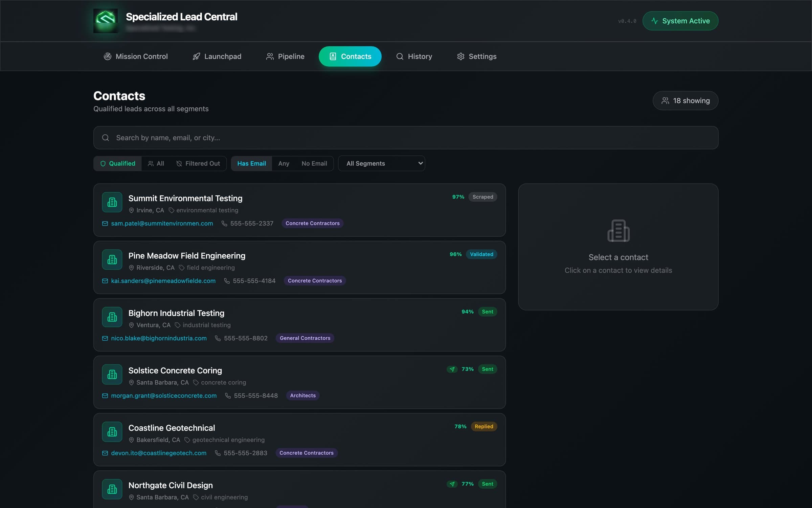Click the Scraped badge on Summit Environmental Testing
This screenshot has width=812, height=508.
(483, 197)
